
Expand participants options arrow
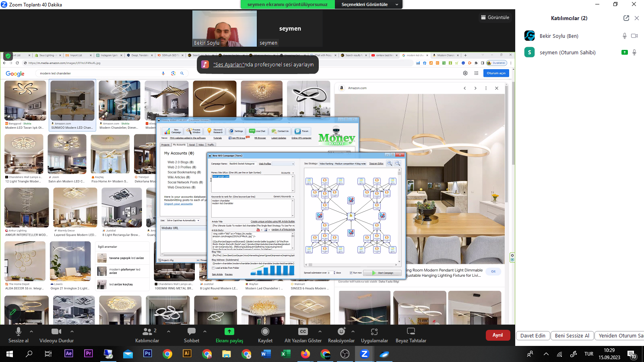pyautogui.click(x=168, y=331)
